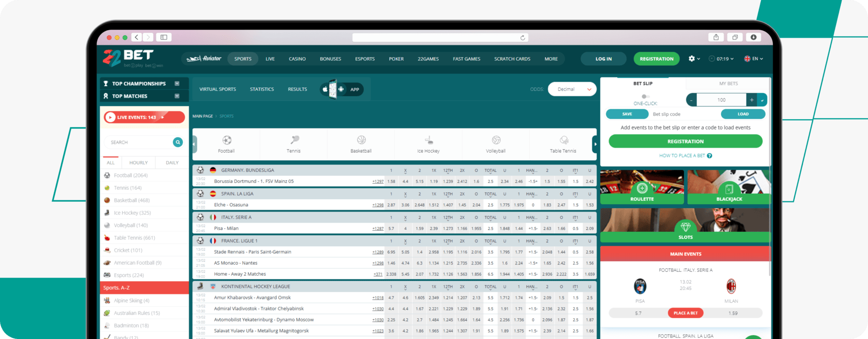Click the Kontinental Hockey League sport icon

[200, 286]
